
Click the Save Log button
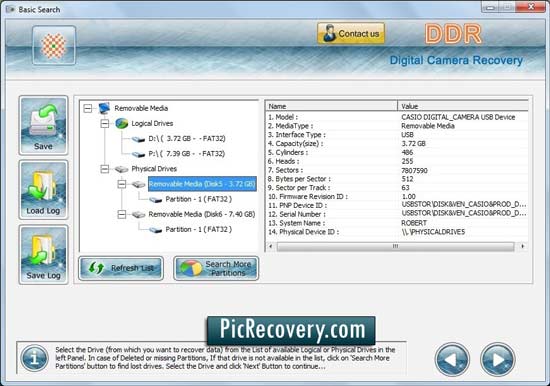click(43, 254)
